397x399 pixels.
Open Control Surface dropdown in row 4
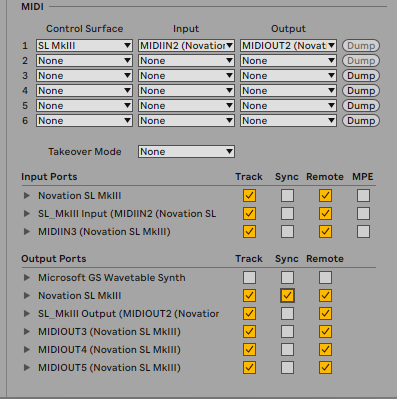coord(84,91)
